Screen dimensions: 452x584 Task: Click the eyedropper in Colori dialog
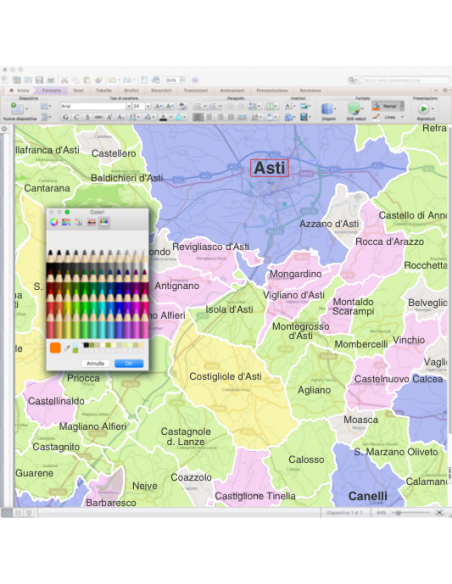coord(67,348)
